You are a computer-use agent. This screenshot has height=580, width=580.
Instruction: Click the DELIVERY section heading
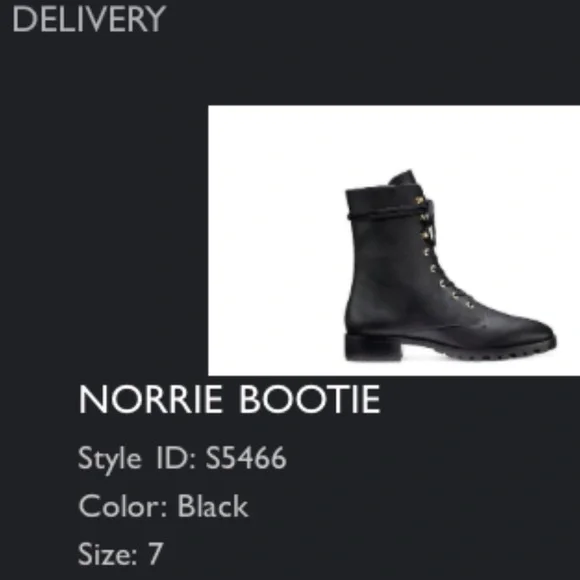click(89, 19)
